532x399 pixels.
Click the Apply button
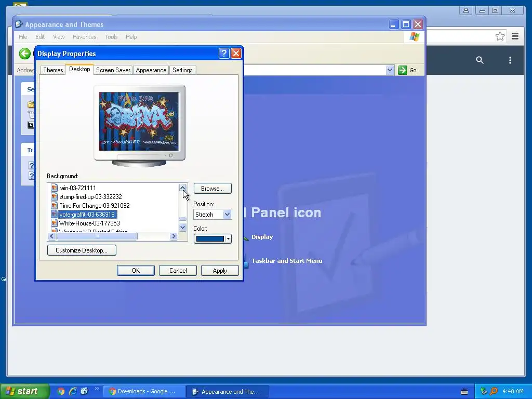[x=220, y=270]
